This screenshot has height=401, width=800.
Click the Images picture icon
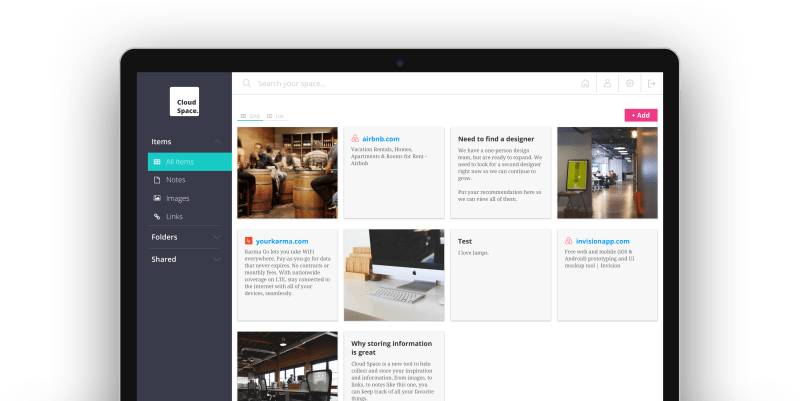[157, 198]
